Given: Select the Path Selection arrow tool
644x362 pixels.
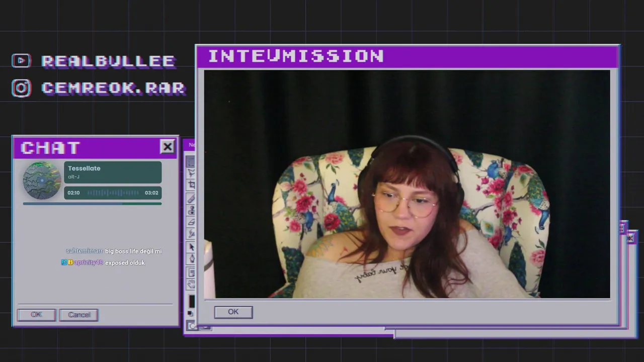Looking at the screenshot, I should 191,247.
